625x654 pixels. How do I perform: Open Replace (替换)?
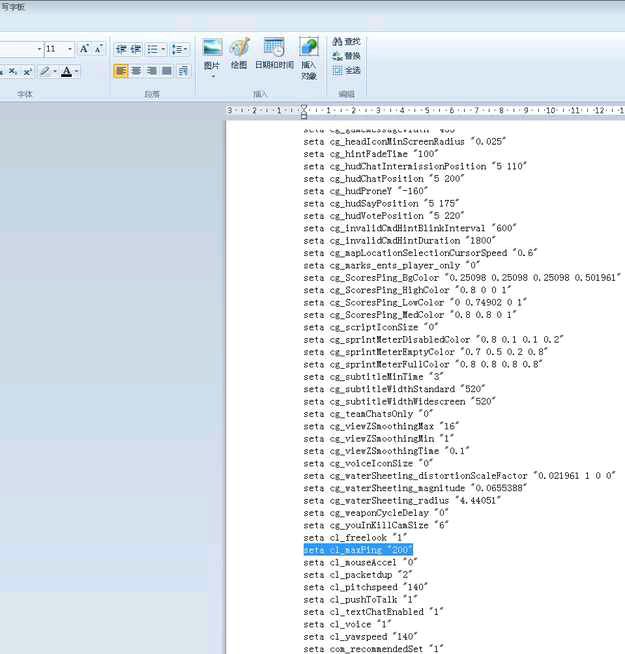point(346,56)
